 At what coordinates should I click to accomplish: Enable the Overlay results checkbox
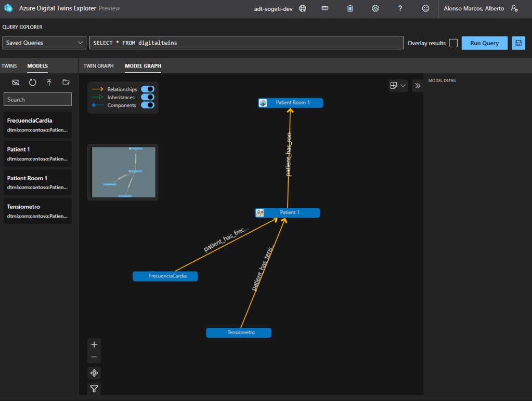click(x=453, y=43)
